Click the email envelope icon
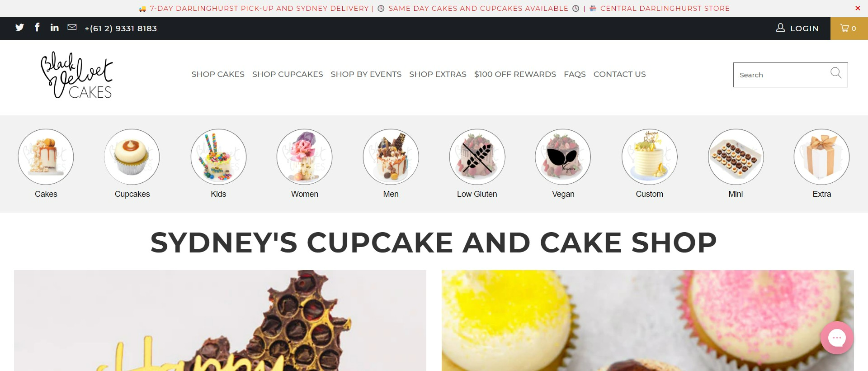Image resolution: width=868 pixels, height=371 pixels. (x=72, y=27)
